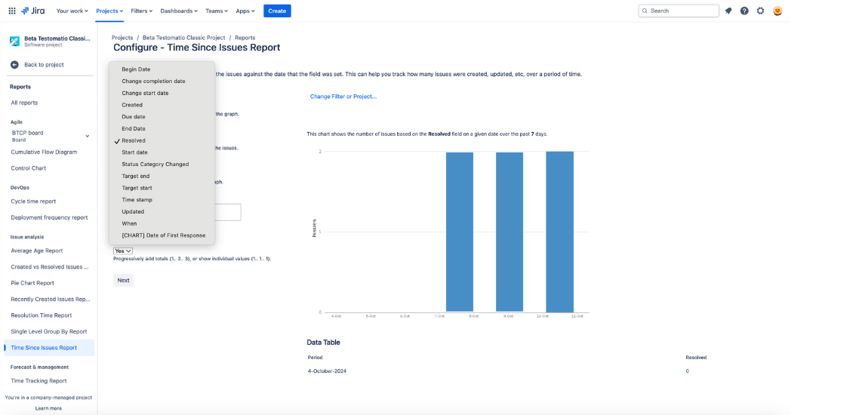Click the Back to project arrow icon

[x=14, y=65]
